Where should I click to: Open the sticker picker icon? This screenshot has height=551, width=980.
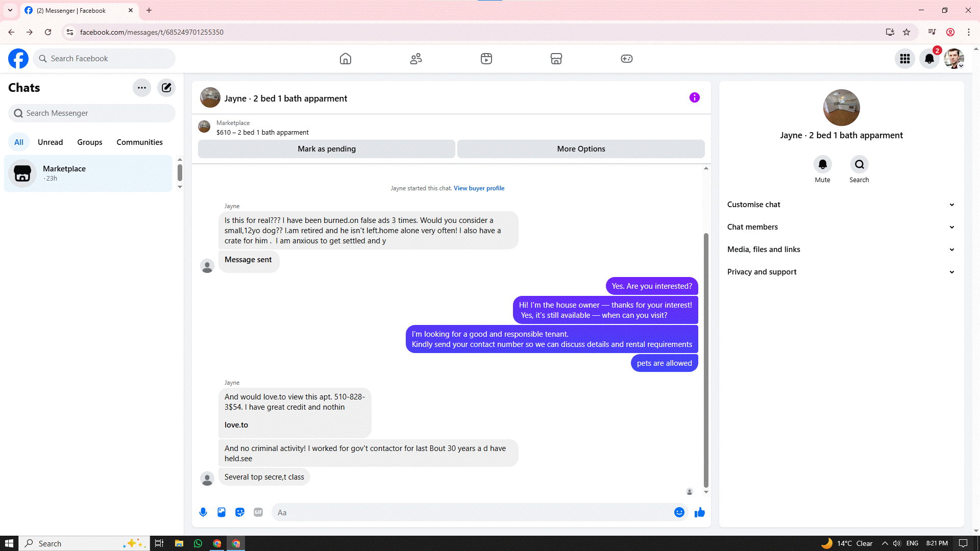[x=240, y=512]
